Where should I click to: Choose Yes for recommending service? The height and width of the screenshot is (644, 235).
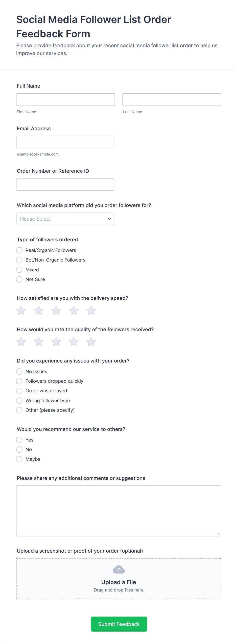click(x=19, y=440)
